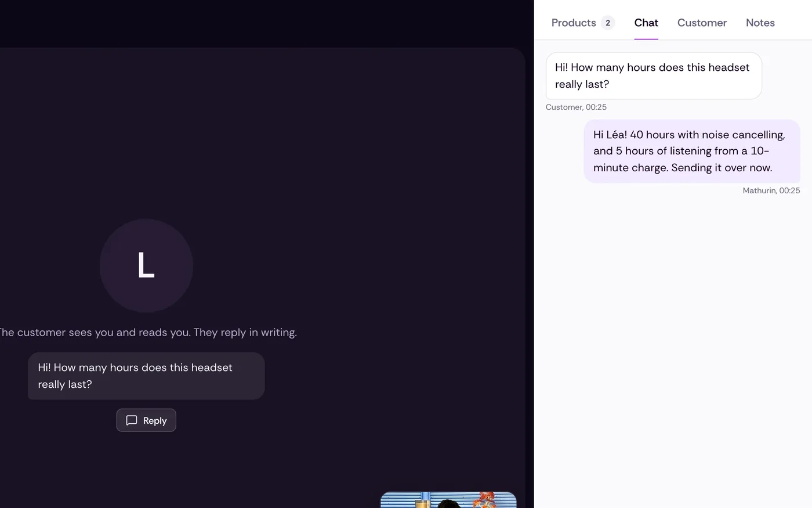Click the Reply button text
The height and width of the screenshot is (508, 812).
[x=155, y=420]
